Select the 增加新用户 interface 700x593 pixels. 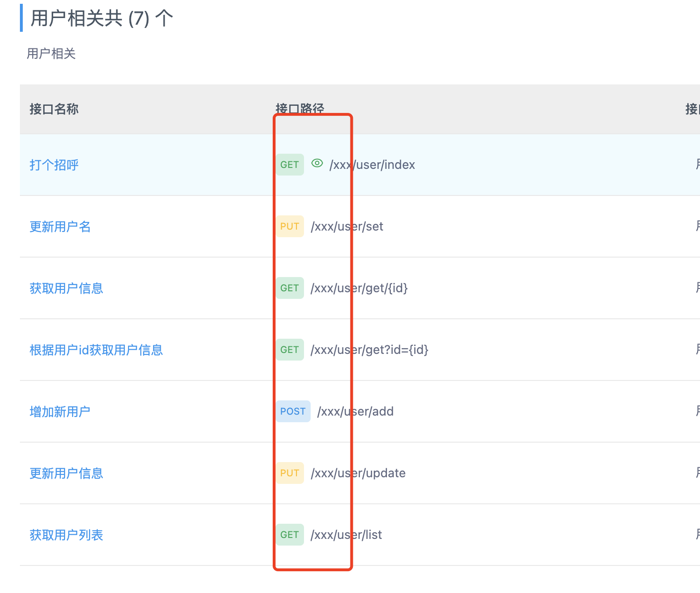tap(60, 412)
